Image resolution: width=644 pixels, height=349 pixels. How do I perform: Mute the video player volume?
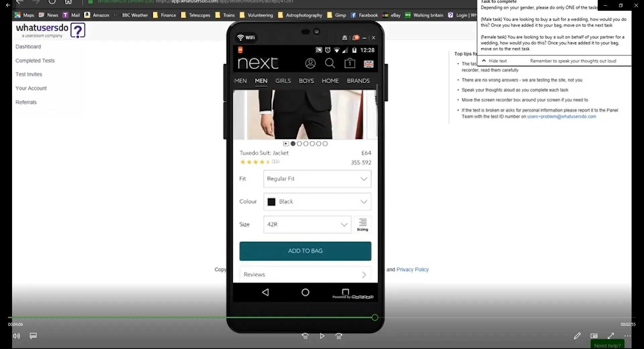pyautogui.click(x=16, y=336)
